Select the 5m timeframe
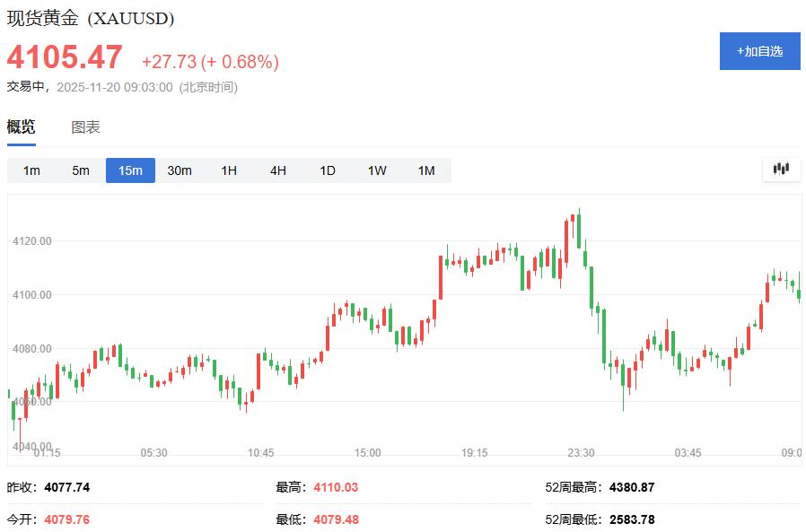The image size is (806, 532). [81, 170]
